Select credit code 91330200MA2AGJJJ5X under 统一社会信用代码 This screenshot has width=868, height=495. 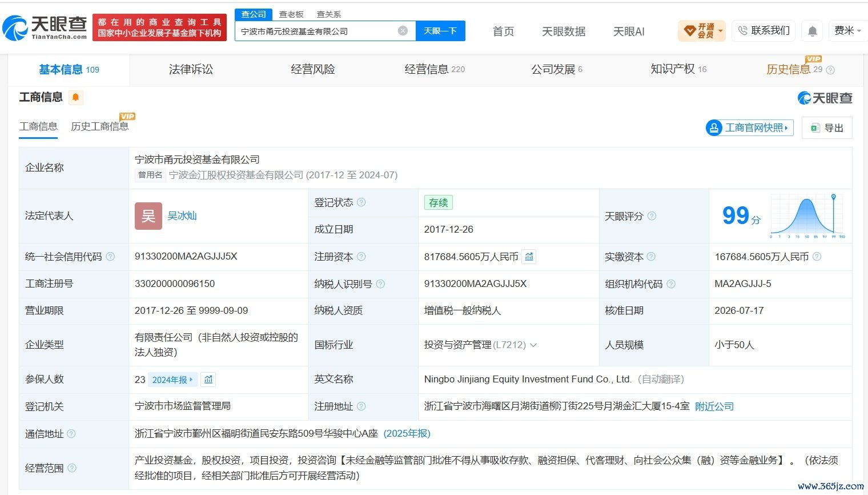pos(186,257)
